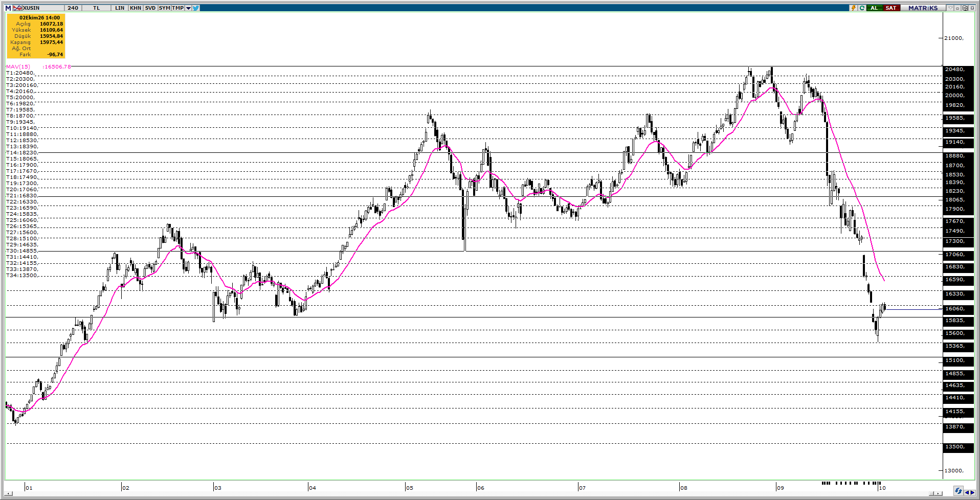Open the 240 period selector

click(x=73, y=8)
